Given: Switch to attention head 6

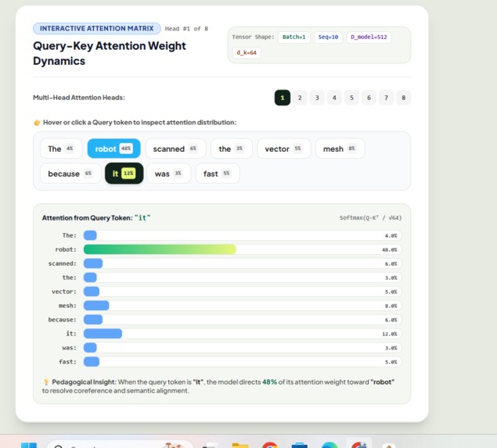Looking at the screenshot, I should click(369, 98).
